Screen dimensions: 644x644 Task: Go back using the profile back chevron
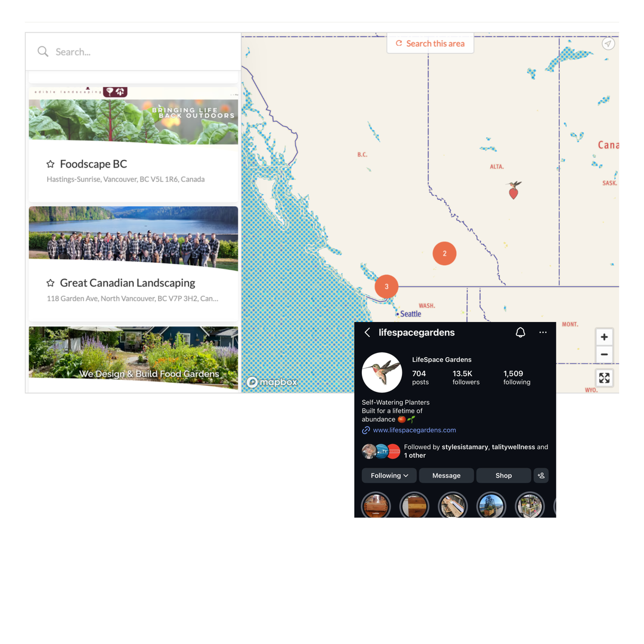click(x=367, y=332)
